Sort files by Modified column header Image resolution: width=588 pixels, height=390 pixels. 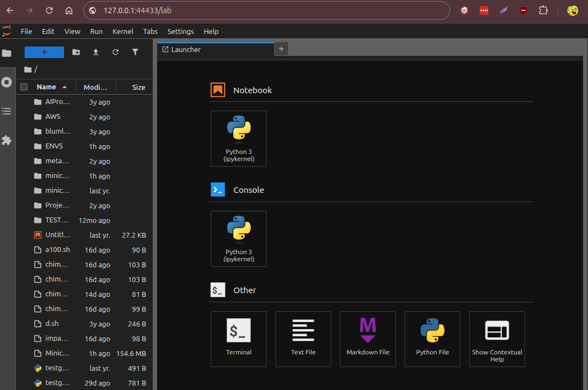pyautogui.click(x=96, y=87)
